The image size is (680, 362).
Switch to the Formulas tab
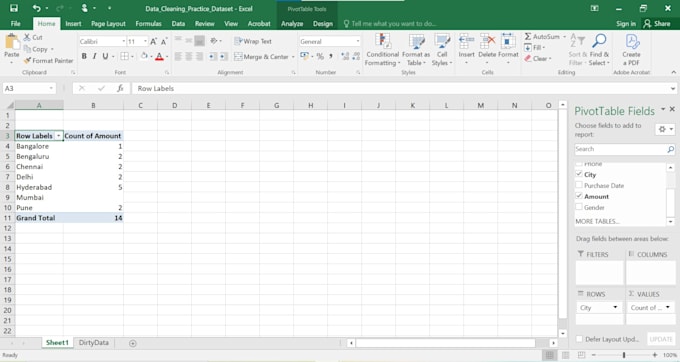click(148, 24)
